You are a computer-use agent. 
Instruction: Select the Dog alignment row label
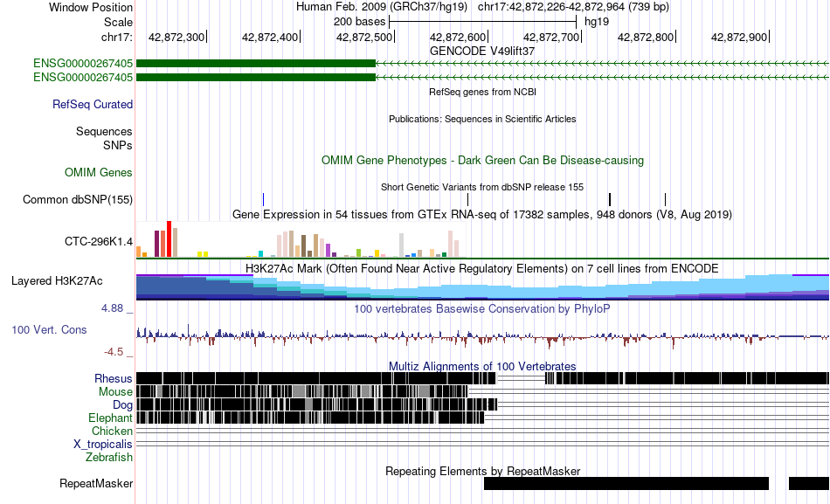click(x=123, y=405)
